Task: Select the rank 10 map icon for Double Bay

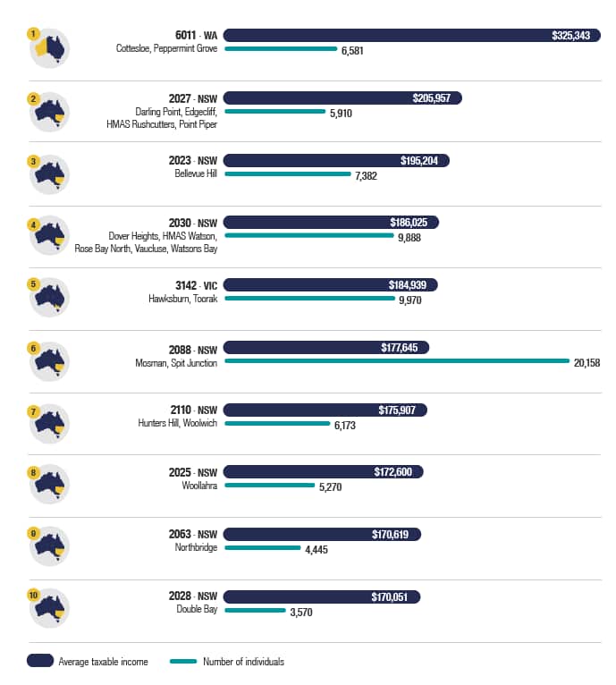Action: coord(49,608)
